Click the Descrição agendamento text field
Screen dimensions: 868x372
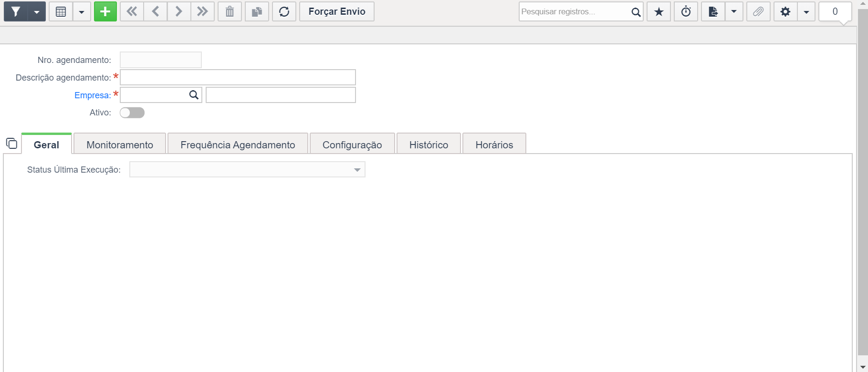pyautogui.click(x=238, y=77)
